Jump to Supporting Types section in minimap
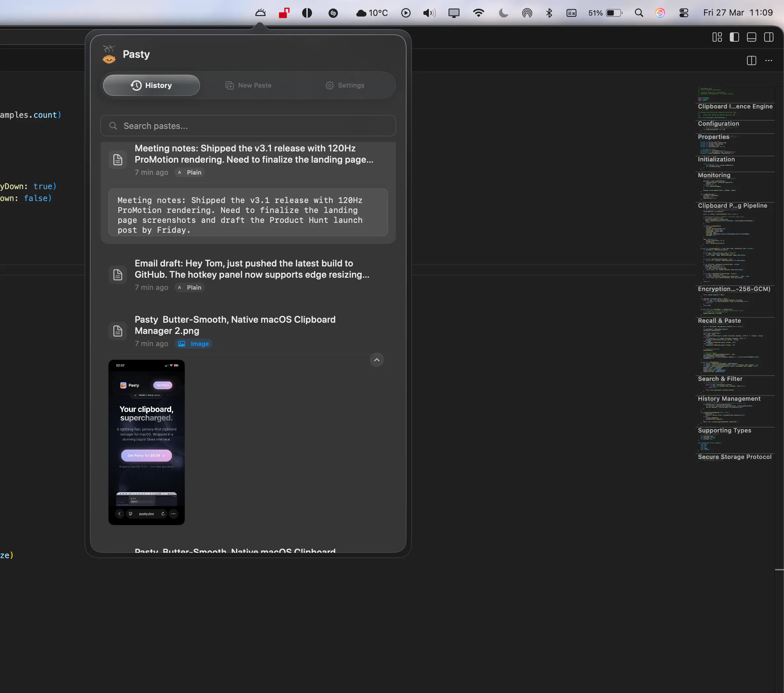Viewport: 784px width, 693px height. tap(724, 430)
